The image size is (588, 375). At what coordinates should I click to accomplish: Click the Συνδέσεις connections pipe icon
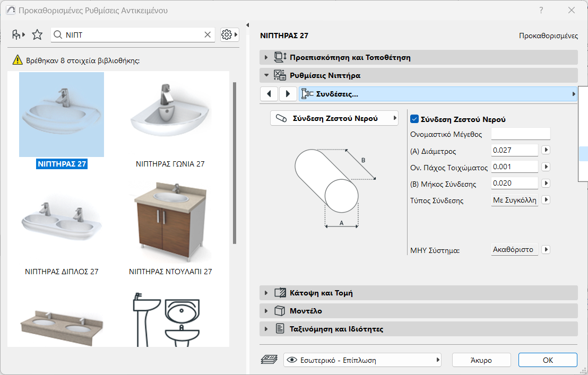click(307, 94)
